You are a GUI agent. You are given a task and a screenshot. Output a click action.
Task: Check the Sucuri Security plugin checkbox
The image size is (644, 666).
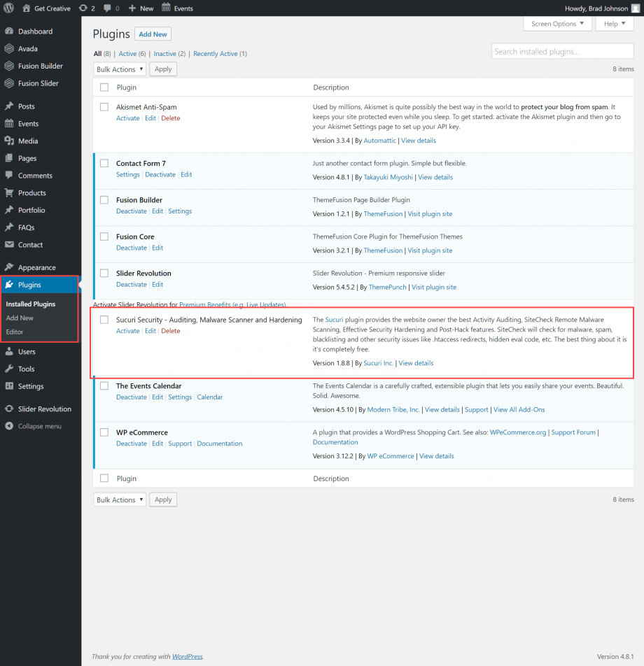pos(104,320)
